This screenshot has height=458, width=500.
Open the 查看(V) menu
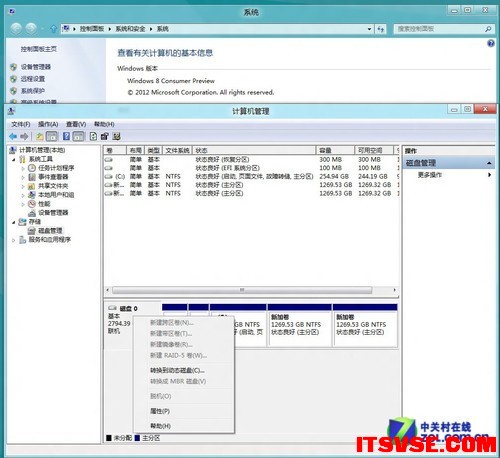tap(76, 124)
